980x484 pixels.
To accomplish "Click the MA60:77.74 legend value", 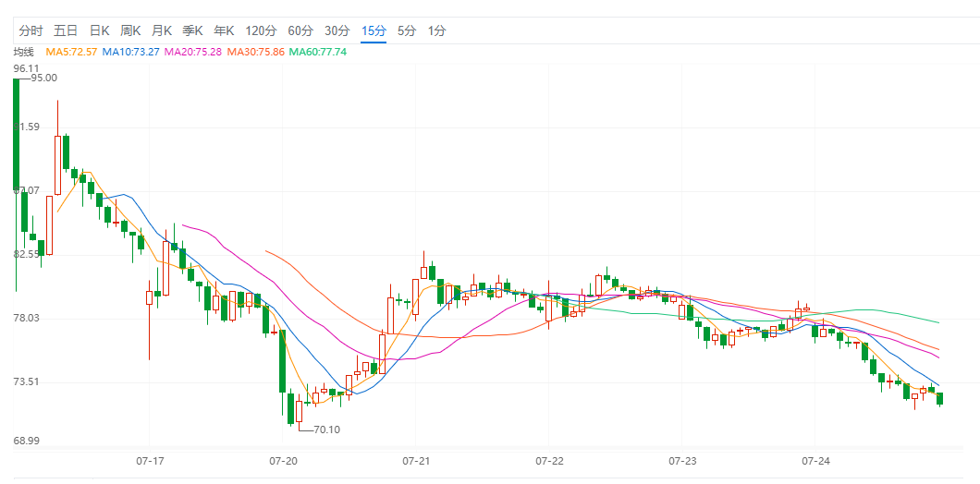I will tap(318, 52).
